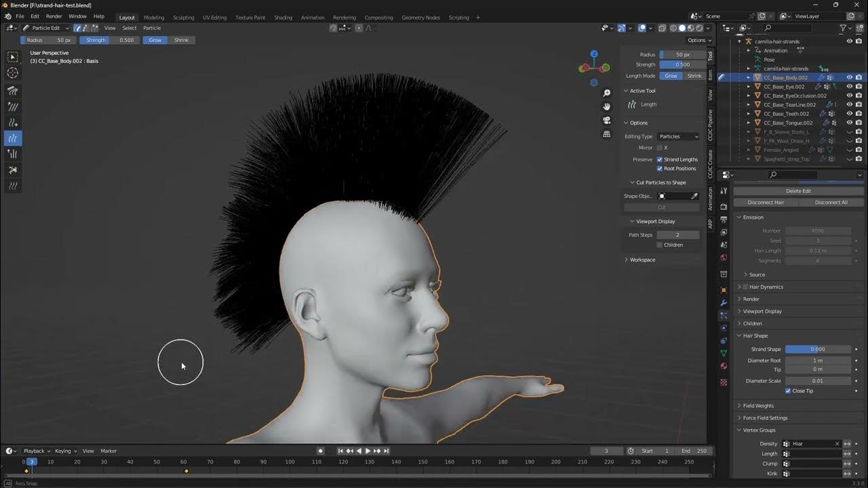Open the Render menu

click(54, 16)
